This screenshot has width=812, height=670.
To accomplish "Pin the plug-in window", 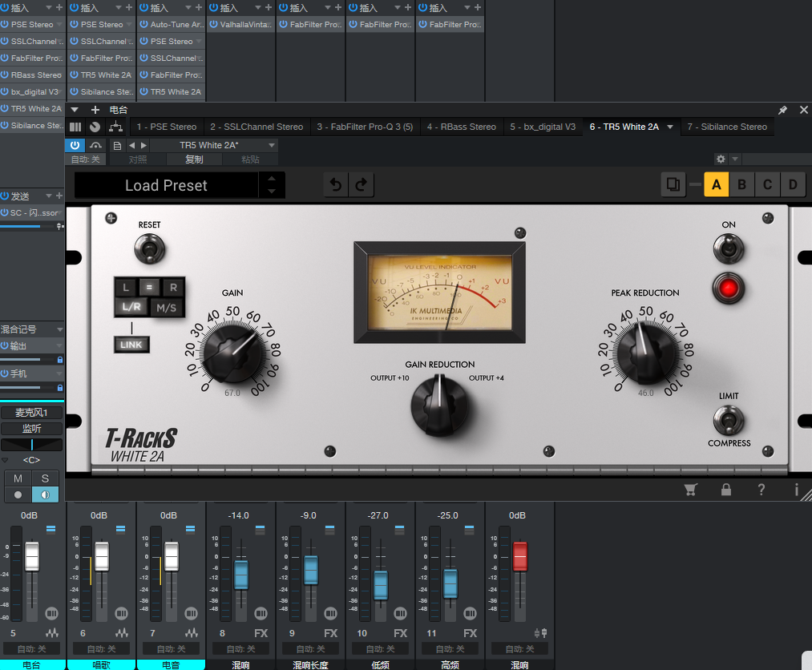I will [782, 110].
